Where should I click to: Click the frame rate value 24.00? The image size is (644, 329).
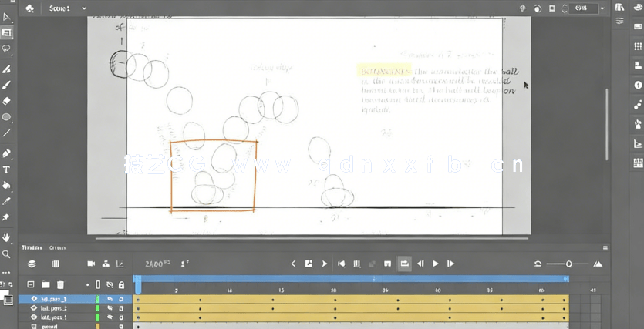[154, 264]
